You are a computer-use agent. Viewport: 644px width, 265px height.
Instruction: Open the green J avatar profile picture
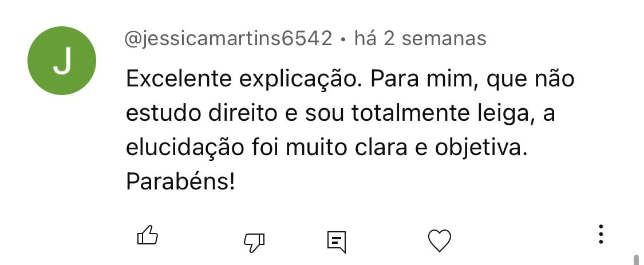pyautogui.click(x=62, y=61)
